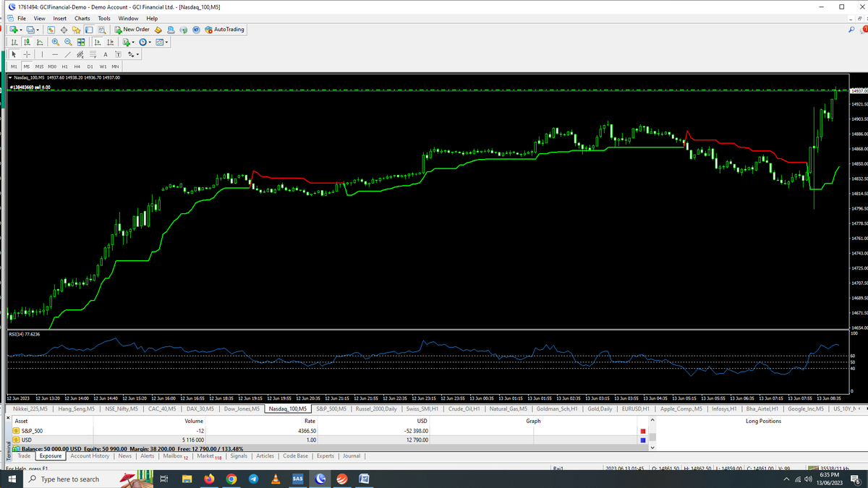
Task: Open the Indicators list dropdown
Action: click(x=129, y=42)
